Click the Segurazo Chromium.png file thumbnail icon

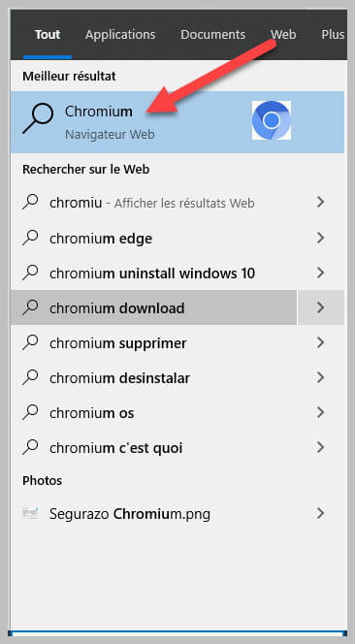[x=30, y=512]
